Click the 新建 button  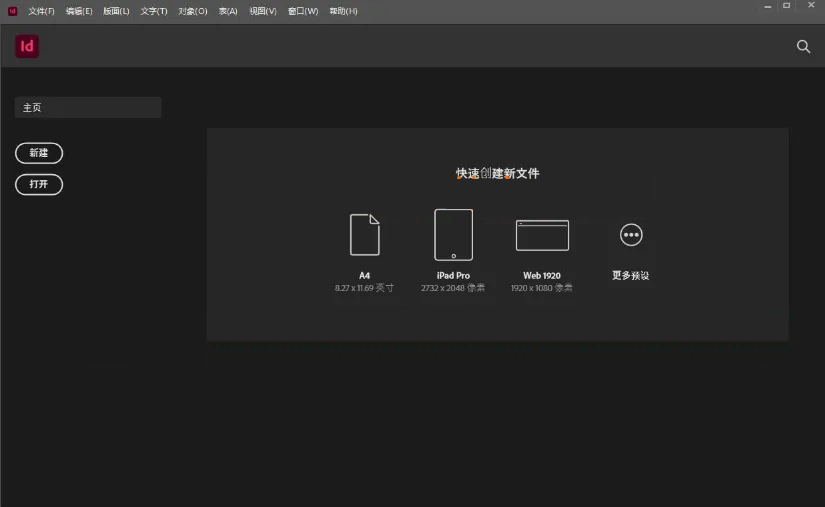pyautogui.click(x=39, y=153)
